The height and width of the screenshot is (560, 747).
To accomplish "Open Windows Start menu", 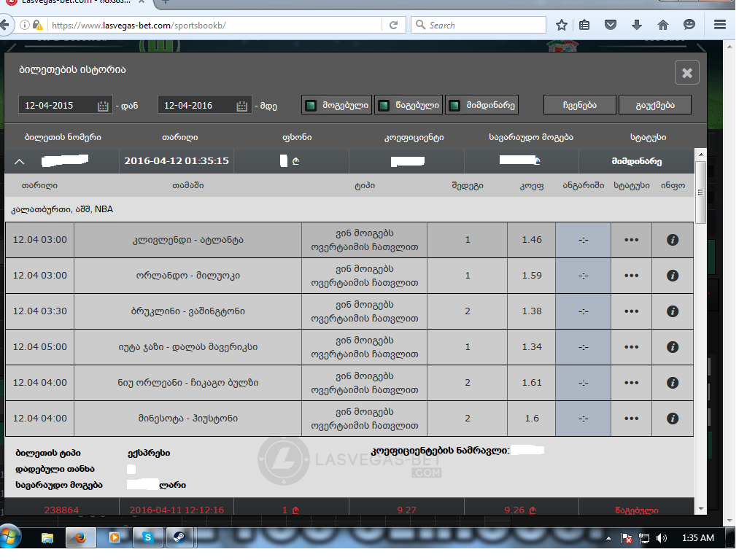I will (9, 536).
